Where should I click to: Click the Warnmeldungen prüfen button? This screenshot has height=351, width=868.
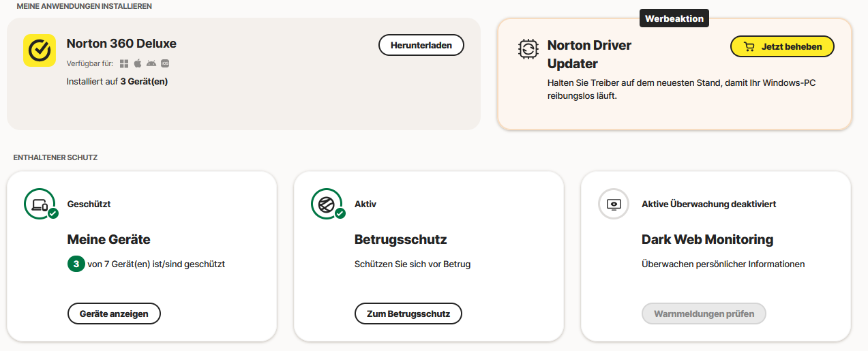click(x=704, y=314)
